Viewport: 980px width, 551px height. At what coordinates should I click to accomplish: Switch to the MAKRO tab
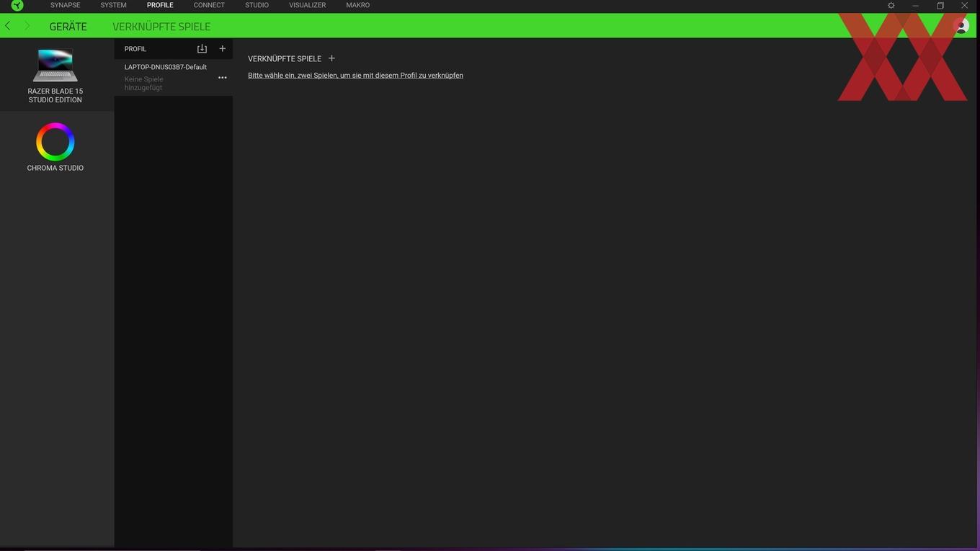(x=358, y=5)
